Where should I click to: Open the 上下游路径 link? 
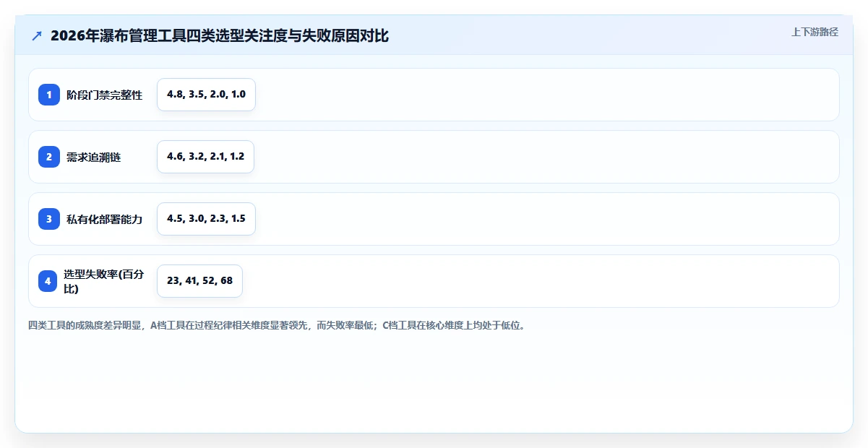tap(815, 32)
